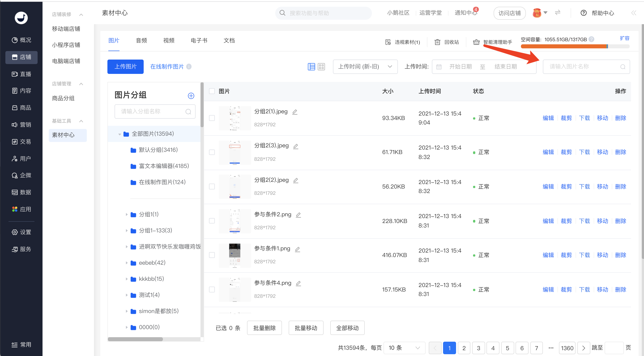This screenshot has height=356, width=644.
Task: Focus the 请输入图片名称 search field
Action: (x=586, y=67)
